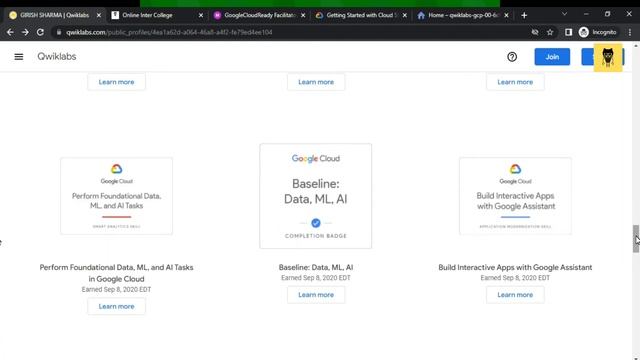This screenshot has width=640, height=360.
Task: Click Build Interactive Apps with Google Assistant title
Action: pyautogui.click(x=515, y=267)
